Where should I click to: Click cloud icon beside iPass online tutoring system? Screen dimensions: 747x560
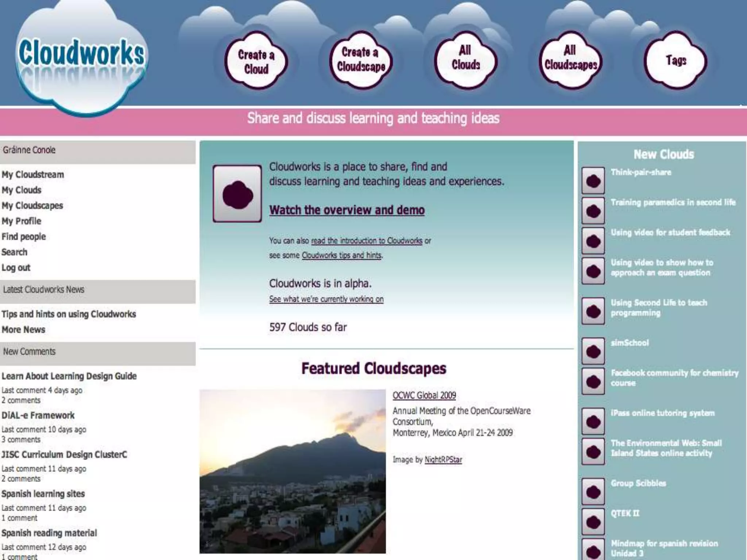pos(593,421)
